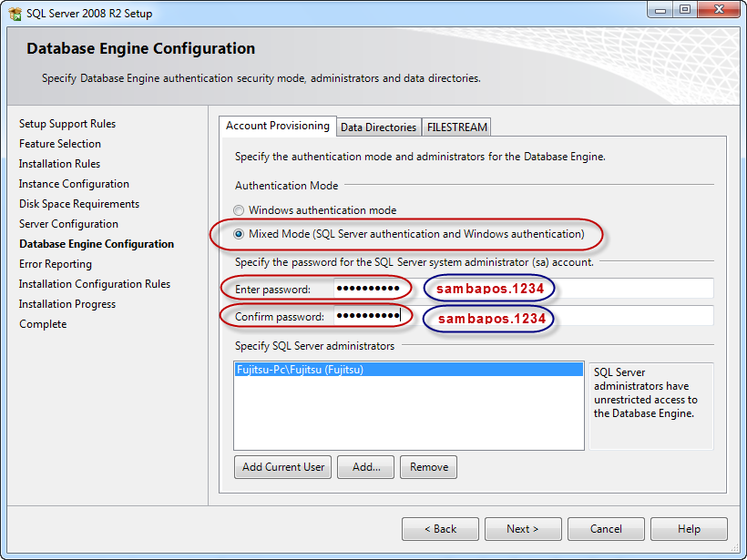Click Disk Space Requirements step

tap(79, 204)
